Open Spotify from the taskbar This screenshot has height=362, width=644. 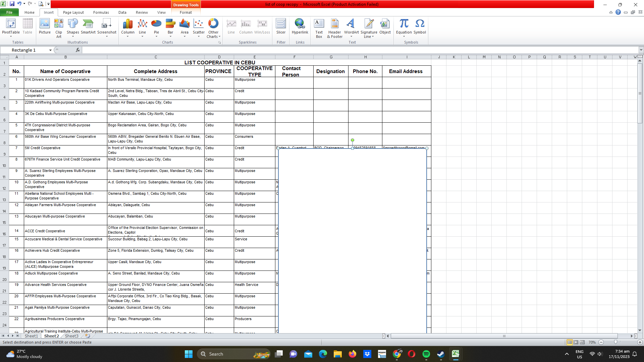(x=426, y=354)
